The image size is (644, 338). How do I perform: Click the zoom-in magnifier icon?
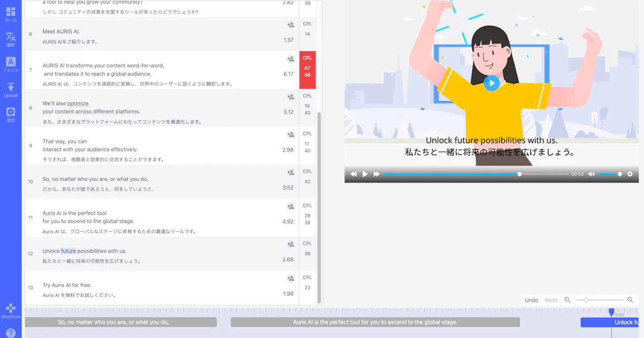click(x=630, y=300)
